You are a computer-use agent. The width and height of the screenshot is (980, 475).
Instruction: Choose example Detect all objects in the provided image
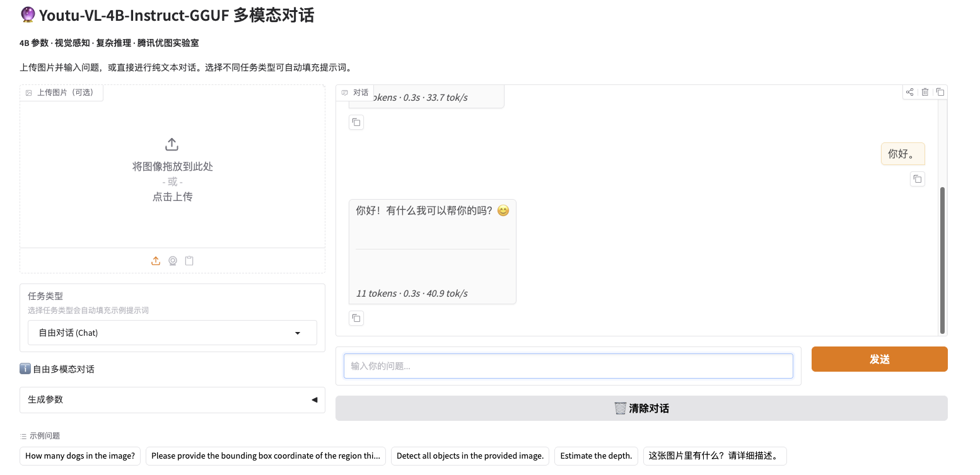470,456
